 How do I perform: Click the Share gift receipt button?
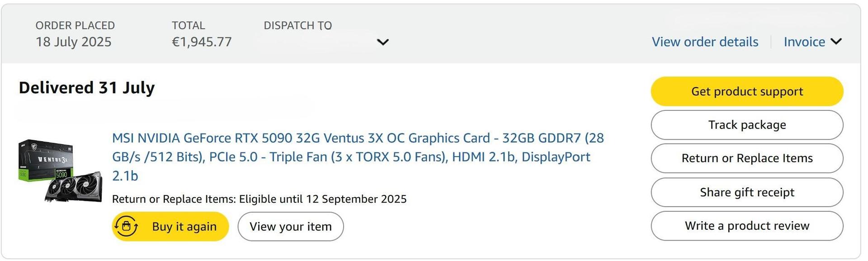(747, 192)
